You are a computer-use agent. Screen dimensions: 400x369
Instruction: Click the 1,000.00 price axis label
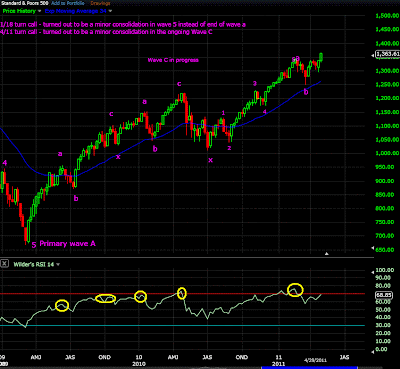[x=387, y=153]
